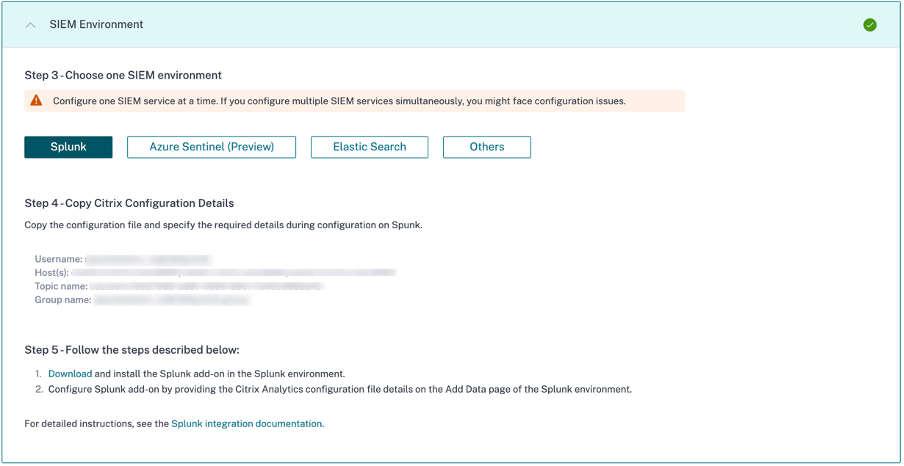This screenshot has height=466, width=904.
Task: Click the Step 3 - Choose one SIEM environment heading
Action: (123, 75)
